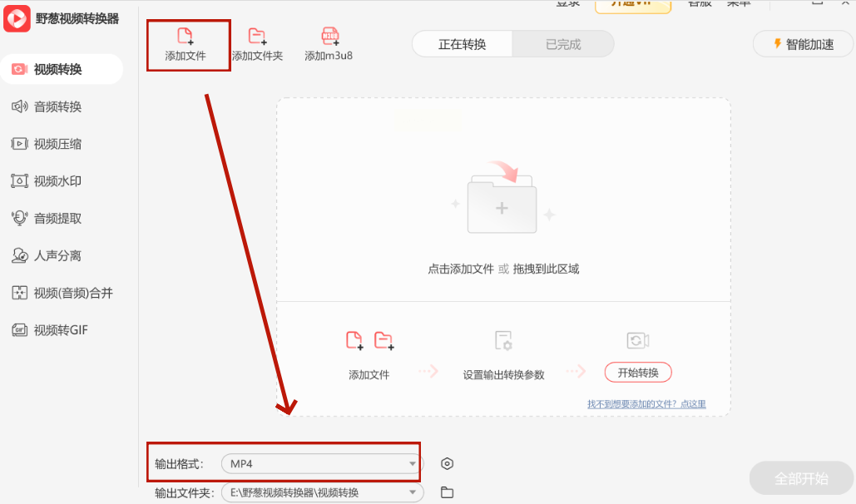Image resolution: width=856 pixels, height=504 pixels.
Task: Open the 视频(音频)合并 sidebar item
Action: (x=62, y=293)
